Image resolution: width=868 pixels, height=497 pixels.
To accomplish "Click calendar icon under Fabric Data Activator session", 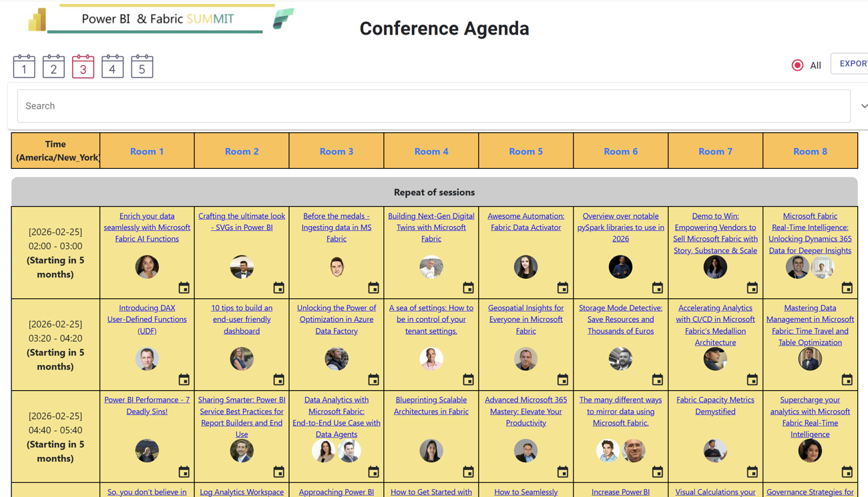I will point(563,288).
